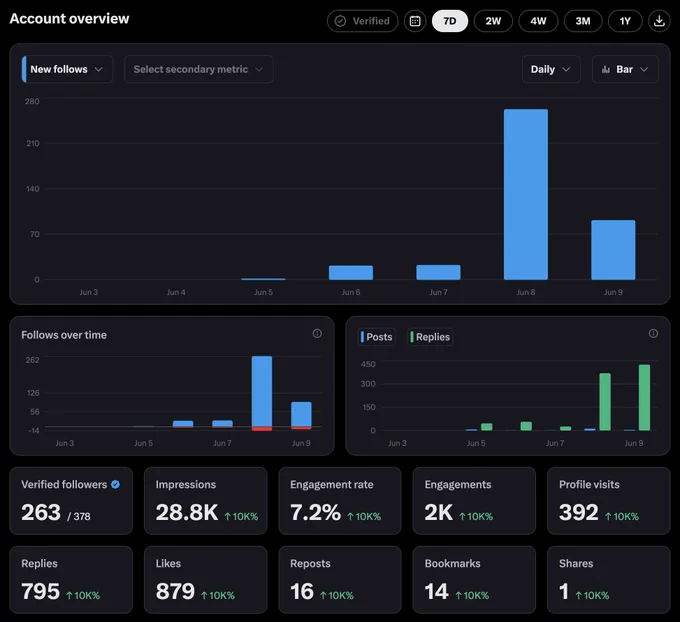Click the / 378 follower total
The image size is (680, 622).
(79, 516)
